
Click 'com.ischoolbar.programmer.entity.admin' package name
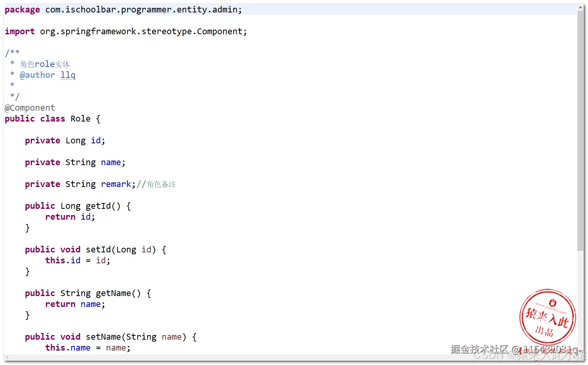tap(141, 10)
